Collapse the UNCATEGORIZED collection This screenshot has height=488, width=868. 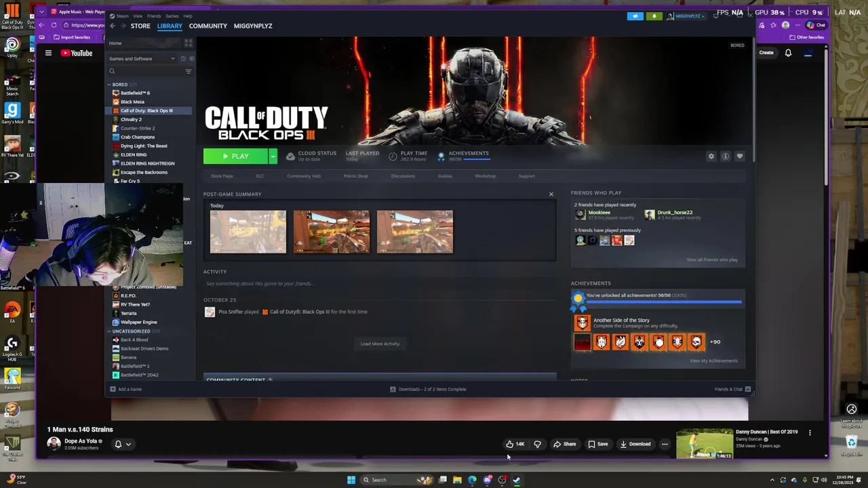(109, 331)
